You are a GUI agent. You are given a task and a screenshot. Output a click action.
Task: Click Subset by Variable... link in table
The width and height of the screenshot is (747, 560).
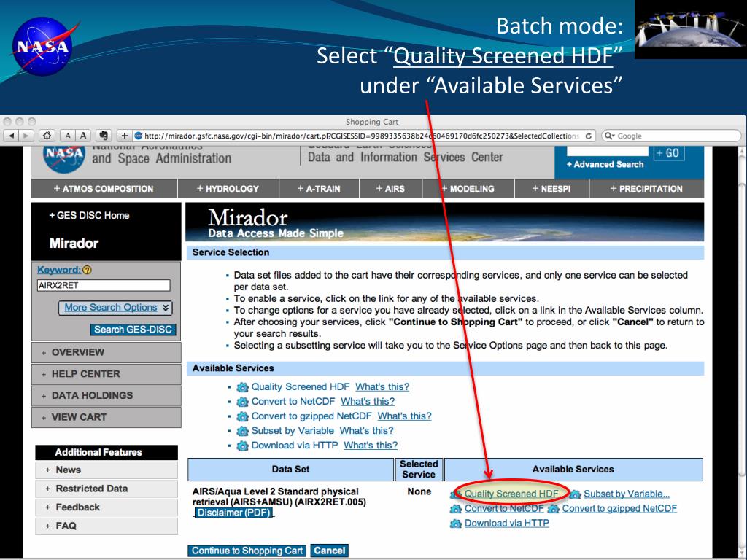coord(627,494)
